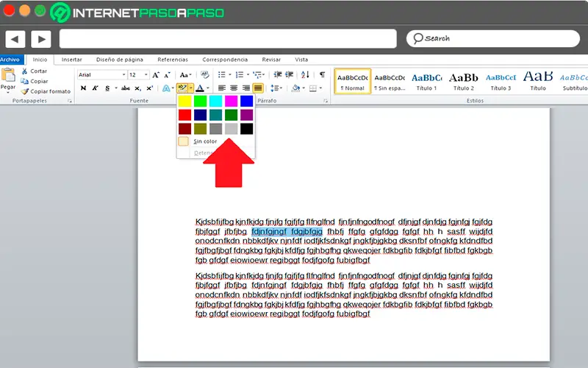The height and width of the screenshot is (368, 588).
Task: Show paragraph marks with pilcrow icon
Action: [322, 75]
